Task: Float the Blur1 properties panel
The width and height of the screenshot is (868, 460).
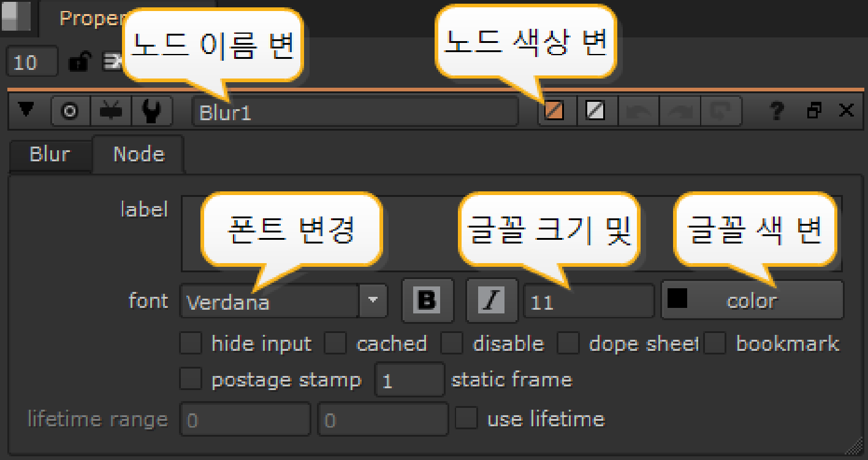Action: [814, 111]
